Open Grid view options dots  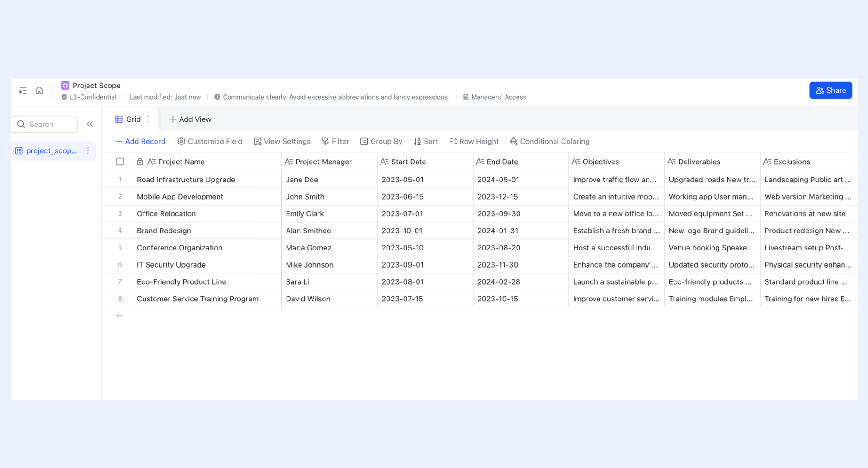[x=148, y=119]
